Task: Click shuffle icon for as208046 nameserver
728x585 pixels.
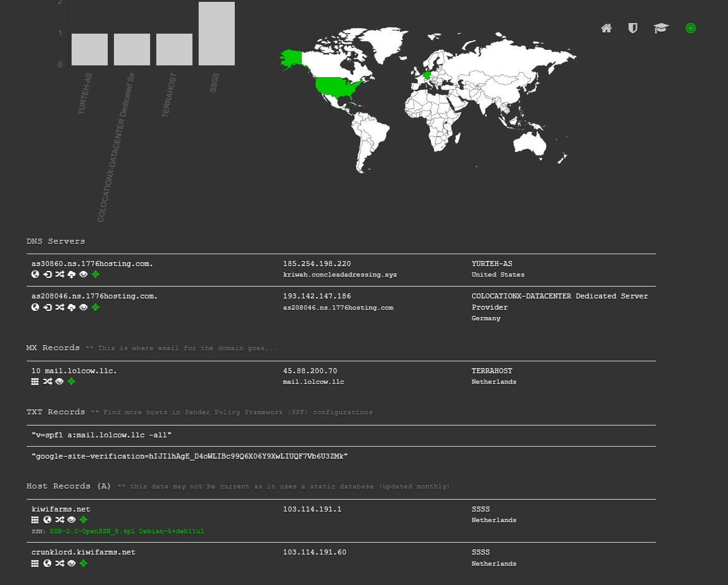Action: point(59,307)
